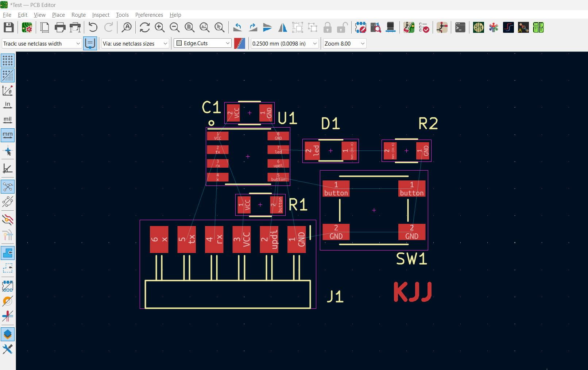Screen dimensions: 588x370
Task: Switch units to inches
Action: [7, 105]
